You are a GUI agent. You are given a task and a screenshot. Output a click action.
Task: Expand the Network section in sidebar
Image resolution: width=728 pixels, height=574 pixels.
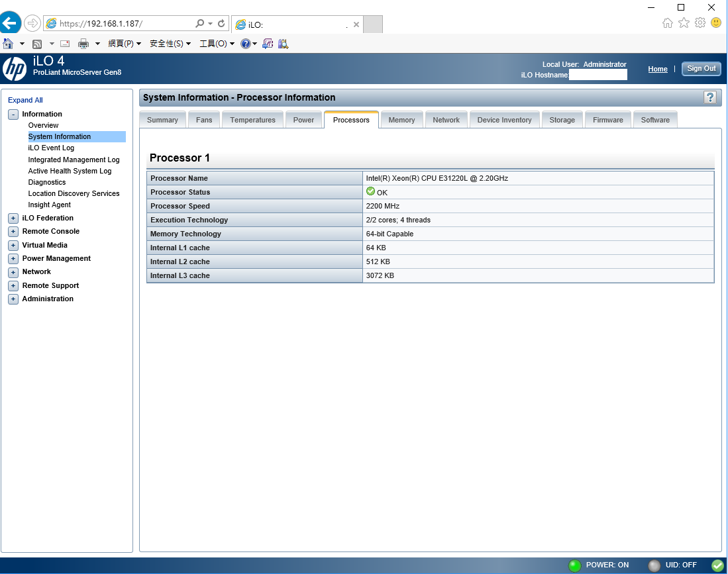(x=13, y=272)
